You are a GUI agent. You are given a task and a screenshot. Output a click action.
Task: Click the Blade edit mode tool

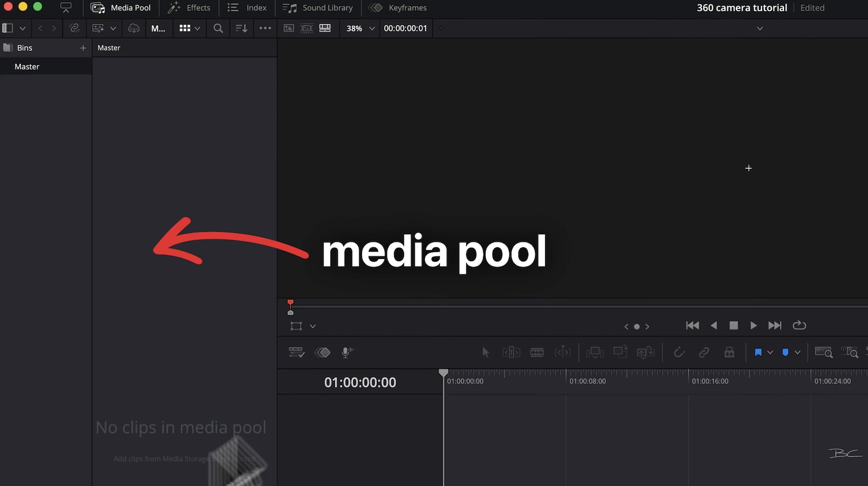point(537,352)
